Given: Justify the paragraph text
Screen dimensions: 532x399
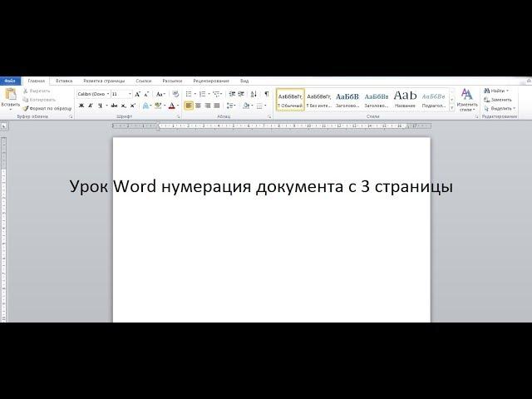Looking at the screenshot, I should (216, 106).
